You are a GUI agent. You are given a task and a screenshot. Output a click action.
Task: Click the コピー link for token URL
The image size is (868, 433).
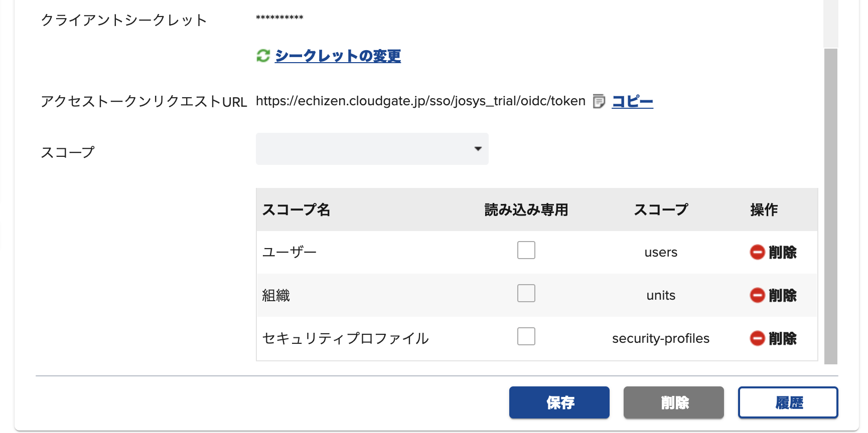coord(632,101)
